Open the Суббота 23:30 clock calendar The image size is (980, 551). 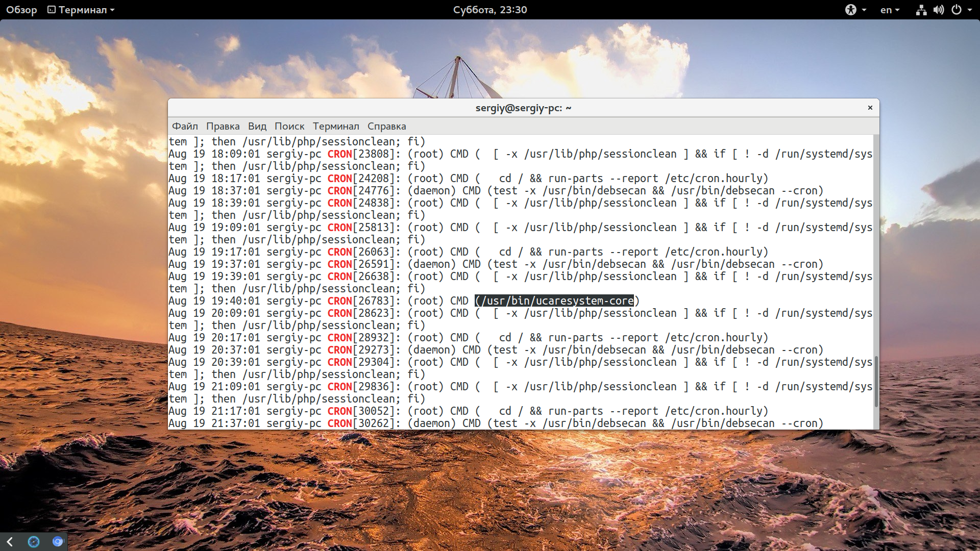coord(489,10)
